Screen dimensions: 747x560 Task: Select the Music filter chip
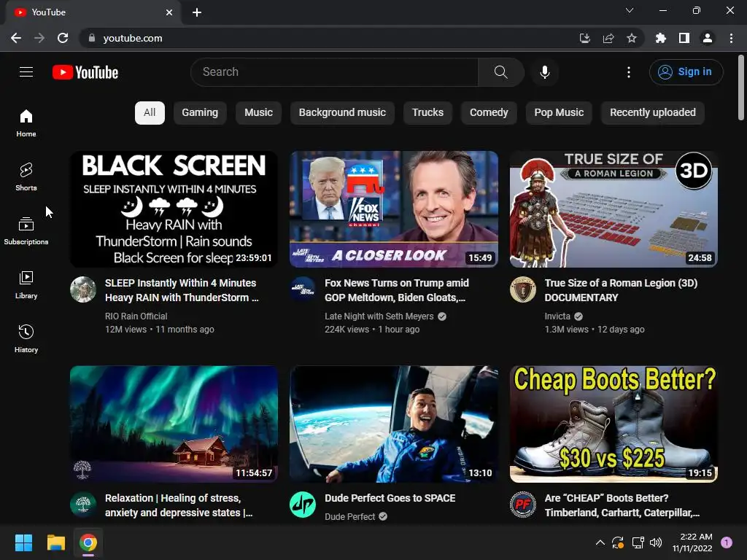(x=259, y=113)
